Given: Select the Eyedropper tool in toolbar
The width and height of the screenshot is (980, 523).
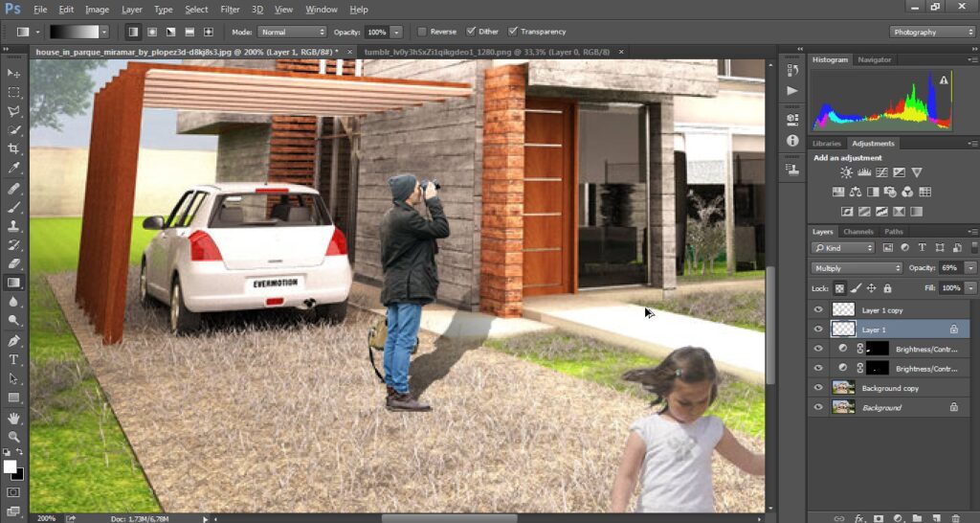Looking at the screenshot, I should [x=13, y=168].
